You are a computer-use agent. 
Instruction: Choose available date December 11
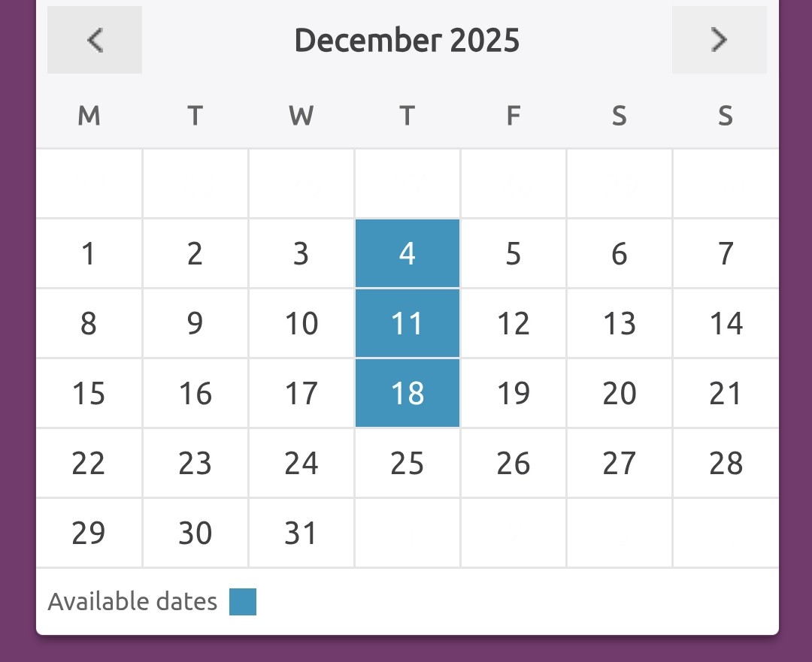pos(408,324)
